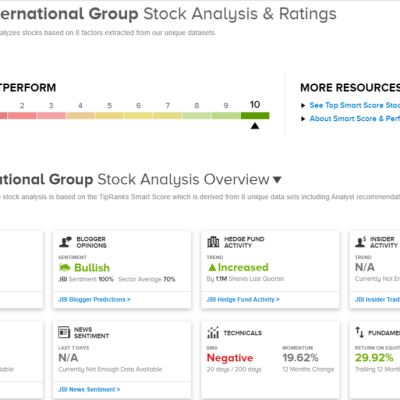This screenshot has height=400, width=400.
Task: Open JBI Insider Trading link
Action: 377,300
